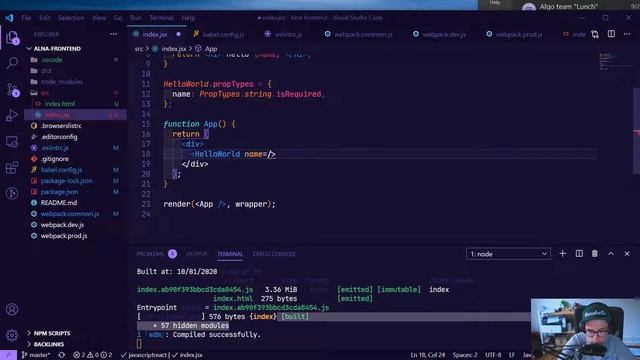
Task: Expand the dist folder
Action: coord(46,71)
